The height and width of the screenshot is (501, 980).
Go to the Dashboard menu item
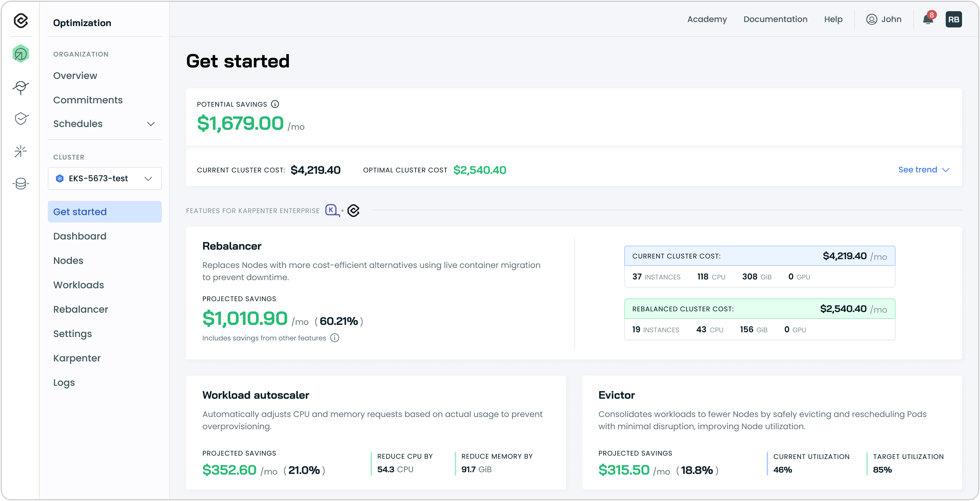[x=80, y=236]
